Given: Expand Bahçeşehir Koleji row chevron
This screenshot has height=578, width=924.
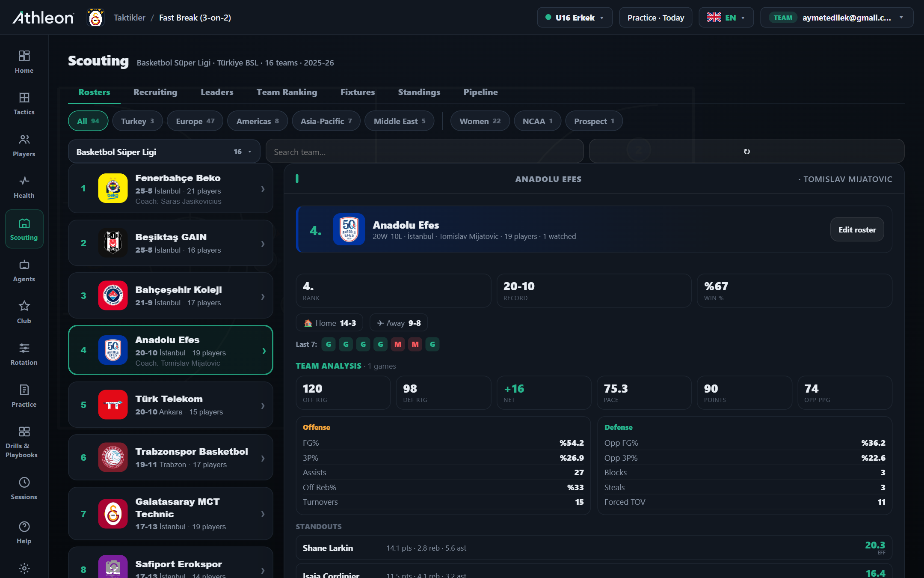Looking at the screenshot, I should pos(263,296).
